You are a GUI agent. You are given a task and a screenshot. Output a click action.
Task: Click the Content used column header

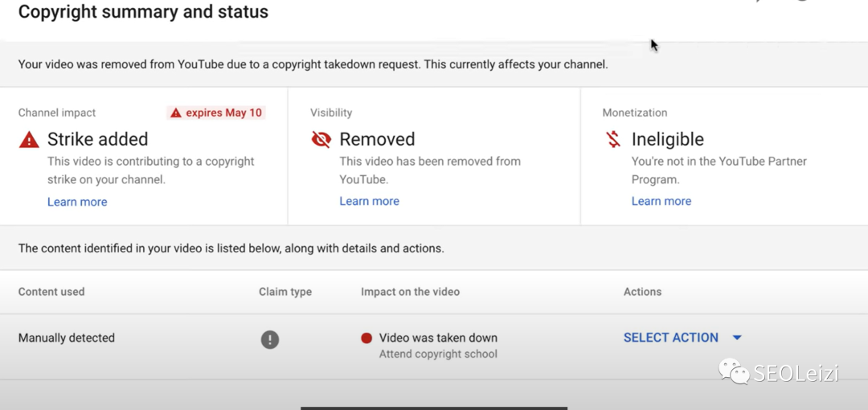[51, 292]
